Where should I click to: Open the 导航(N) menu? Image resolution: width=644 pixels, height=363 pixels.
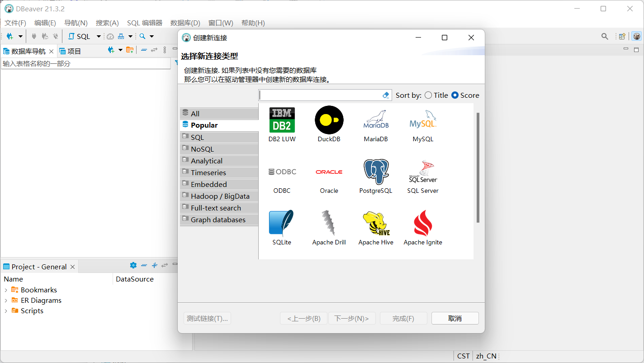(x=76, y=23)
